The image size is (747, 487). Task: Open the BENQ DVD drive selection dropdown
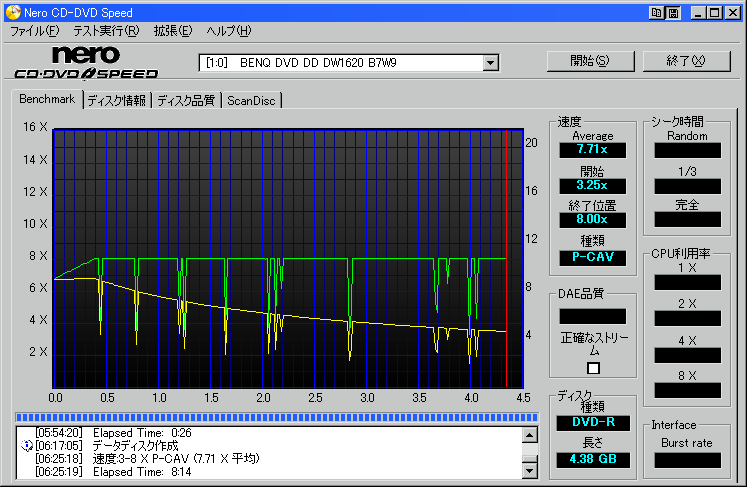tap(490, 63)
